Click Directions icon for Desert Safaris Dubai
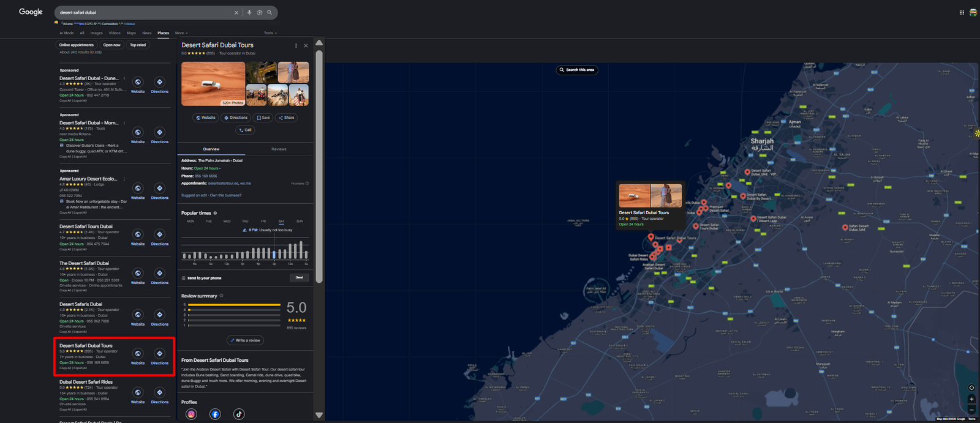The image size is (980, 423). coord(159,316)
